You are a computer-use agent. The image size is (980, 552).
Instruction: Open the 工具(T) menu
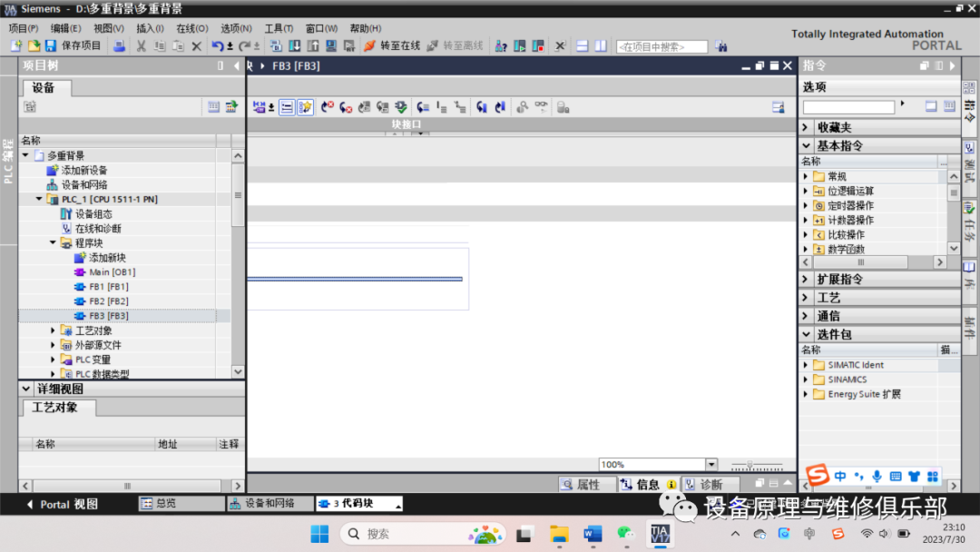[279, 28]
